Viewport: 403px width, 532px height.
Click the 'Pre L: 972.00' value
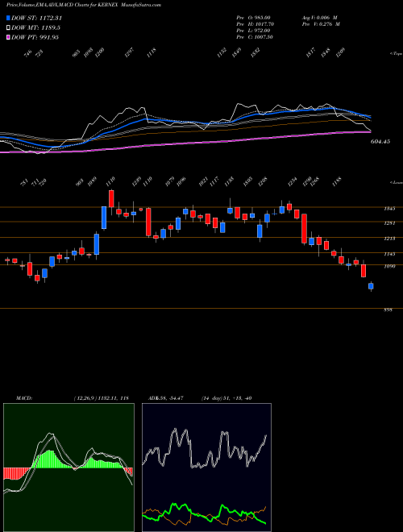(x=255, y=31)
